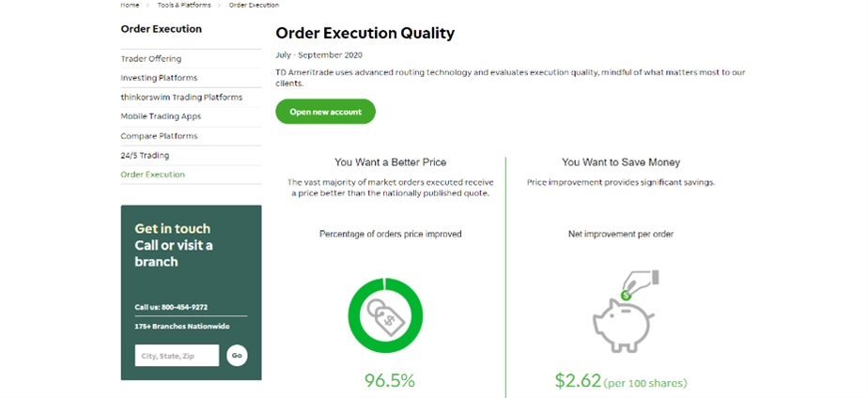
Task: Open Tools & Platforms breadcrumb
Action: coord(183,5)
